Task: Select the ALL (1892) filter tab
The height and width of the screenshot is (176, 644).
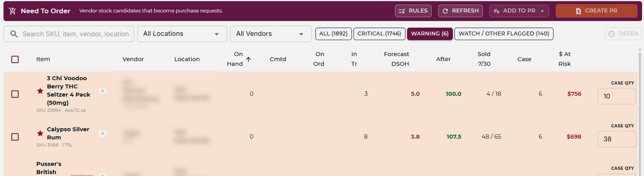Action: click(333, 34)
